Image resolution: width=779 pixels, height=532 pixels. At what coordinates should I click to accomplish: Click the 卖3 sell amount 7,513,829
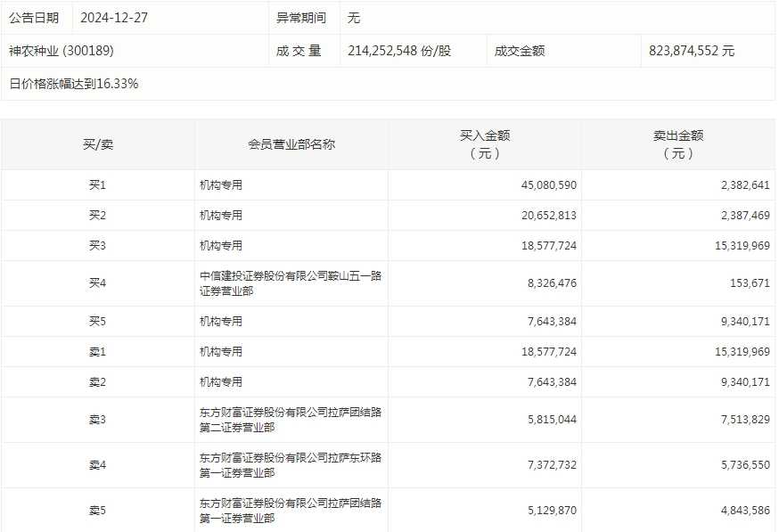tap(742, 420)
